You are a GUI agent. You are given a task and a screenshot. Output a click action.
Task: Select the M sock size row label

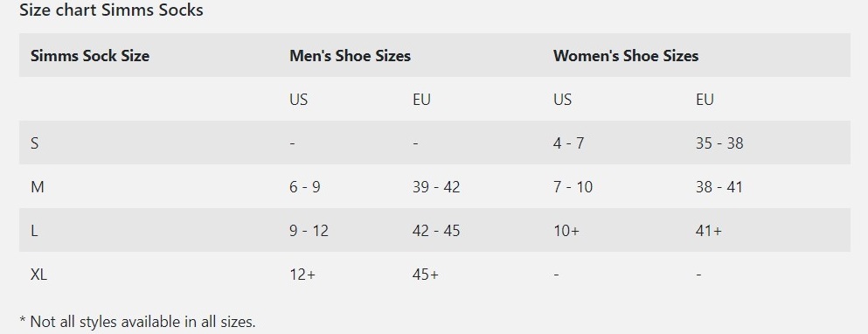tap(37, 187)
